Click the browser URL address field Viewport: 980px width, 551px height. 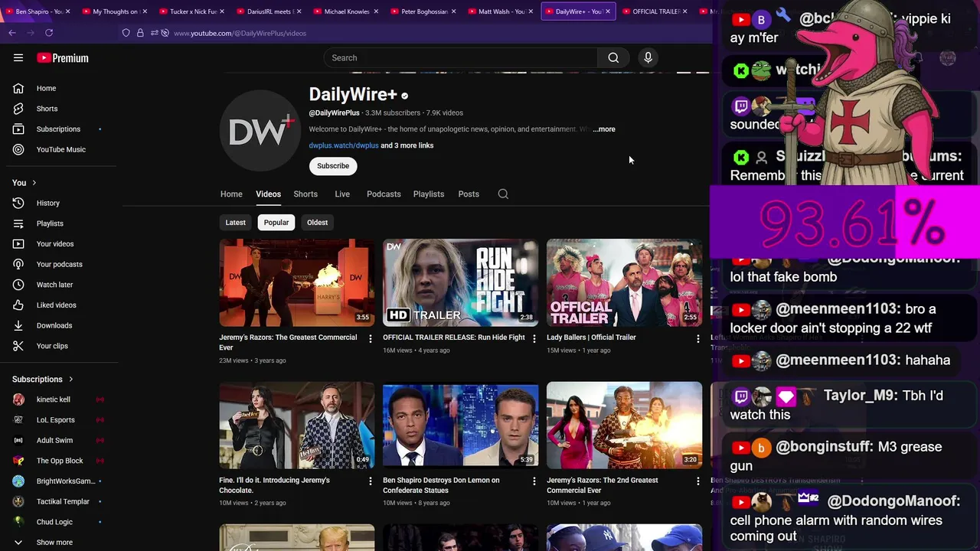[240, 34]
